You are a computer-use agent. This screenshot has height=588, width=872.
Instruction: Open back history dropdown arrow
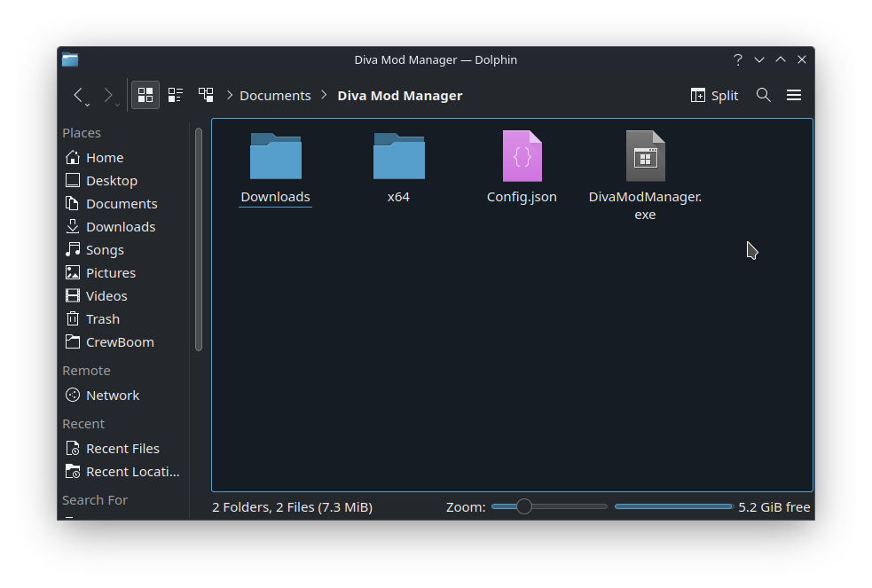pyautogui.click(x=88, y=105)
